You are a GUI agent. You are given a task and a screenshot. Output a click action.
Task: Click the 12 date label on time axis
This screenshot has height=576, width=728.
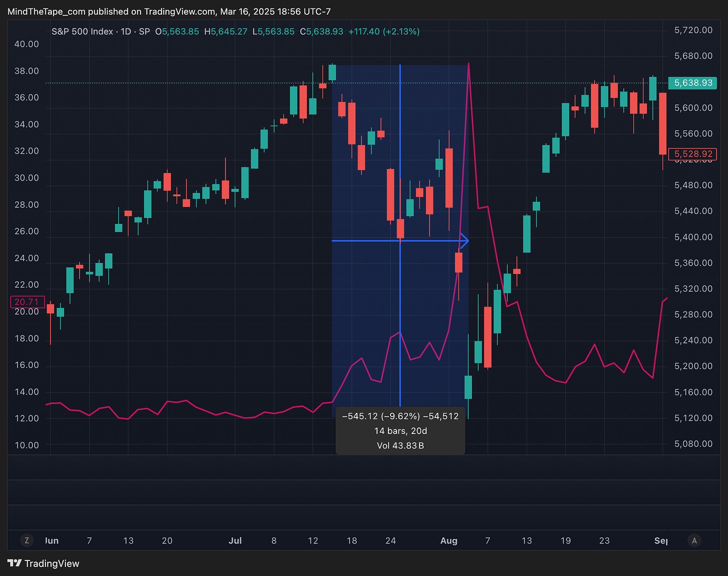[313, 541]
